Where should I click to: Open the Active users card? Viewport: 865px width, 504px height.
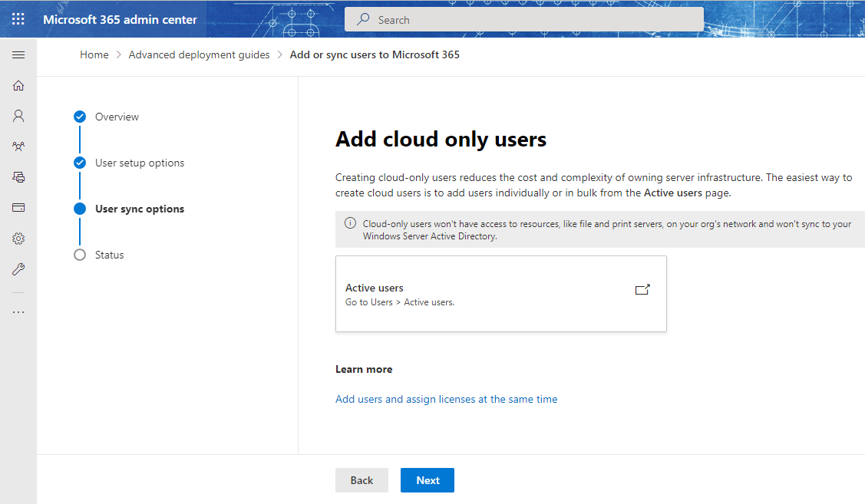[501, 294]
